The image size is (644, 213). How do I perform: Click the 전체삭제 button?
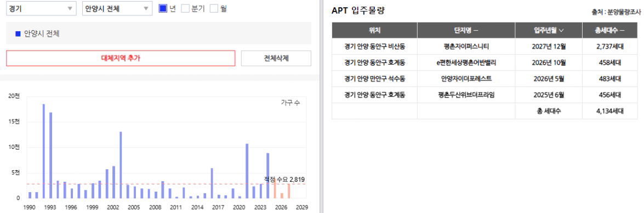click(x=276, y=58)
